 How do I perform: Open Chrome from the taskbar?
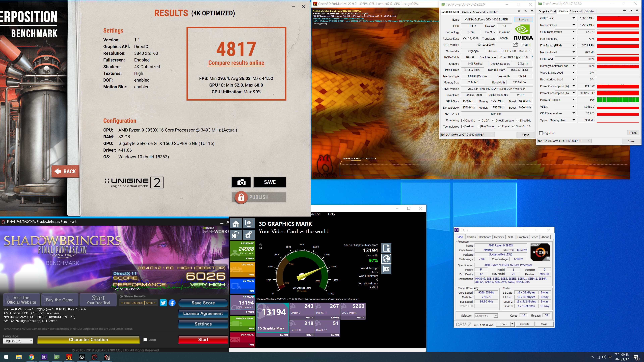tap(32, 357)
